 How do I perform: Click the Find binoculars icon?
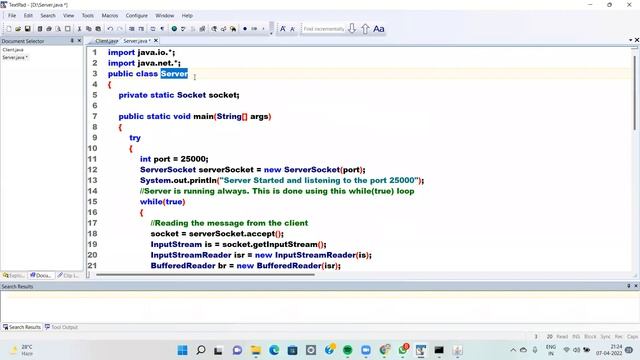[214, 29]
